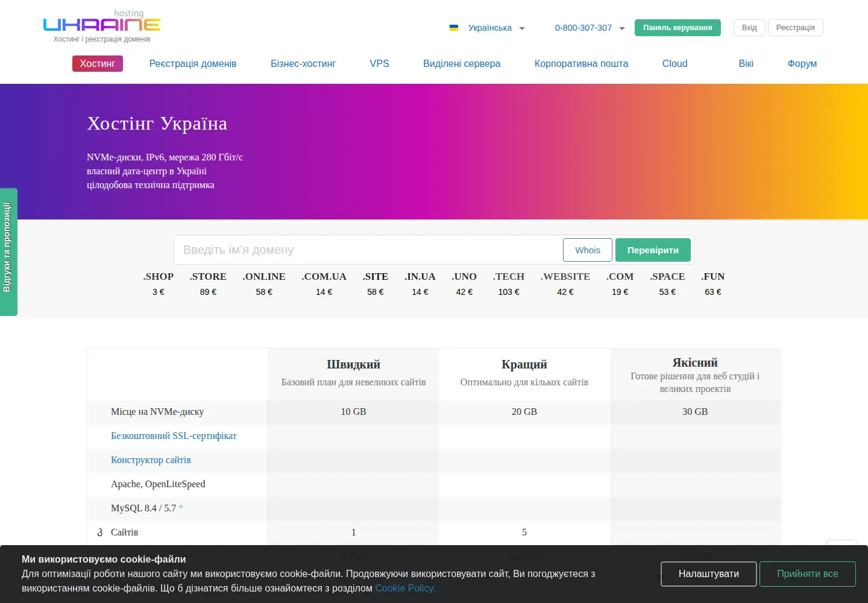Screen dimensions: 868x603
Task: Click 'Місце на NVMe-диску' row label
Action: click(157, 411)
